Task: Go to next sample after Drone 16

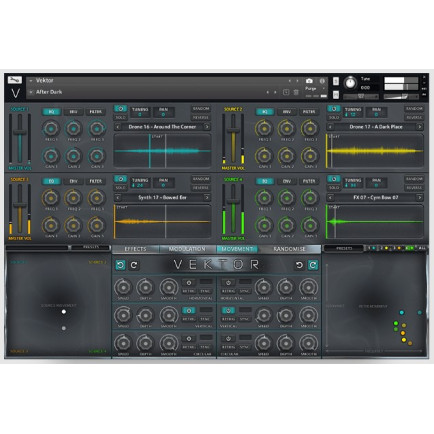Action: (x=207, y=127)
